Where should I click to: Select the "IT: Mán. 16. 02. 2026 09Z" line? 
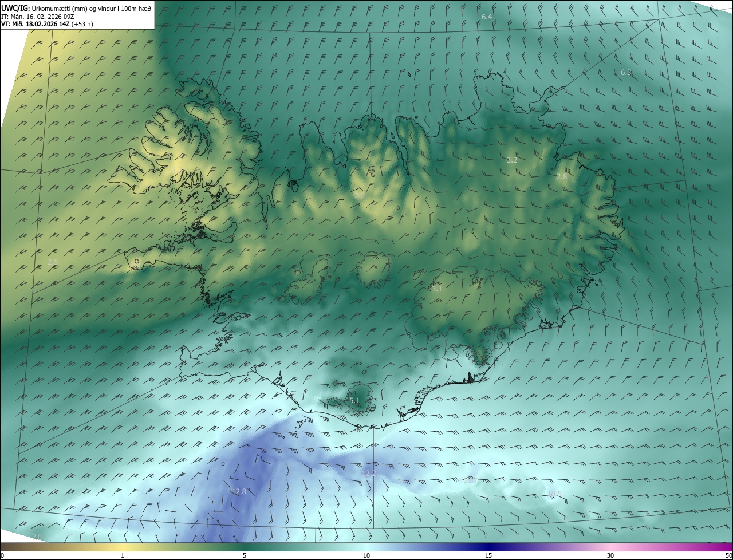[x=37, y=16]
